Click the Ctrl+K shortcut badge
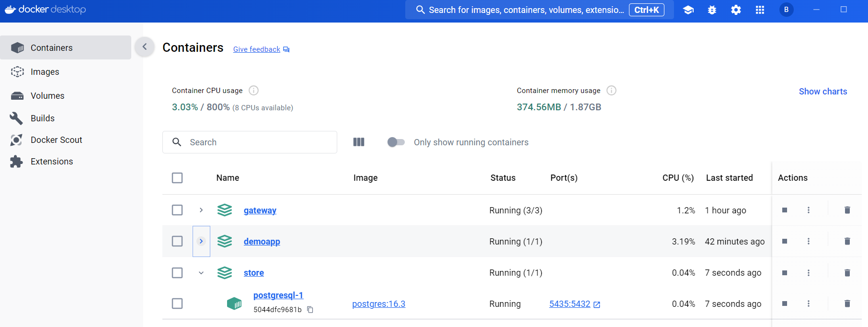 (x=647, y=10)
